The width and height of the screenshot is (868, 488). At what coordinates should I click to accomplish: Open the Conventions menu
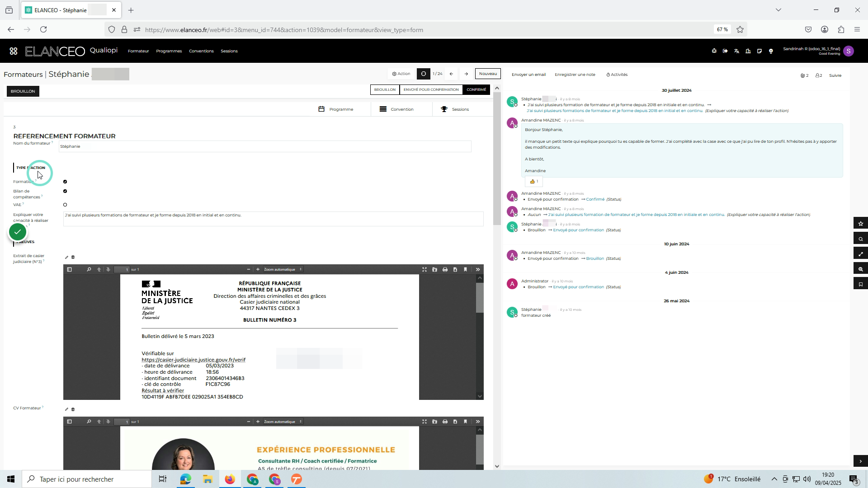(x=201, y=52)
